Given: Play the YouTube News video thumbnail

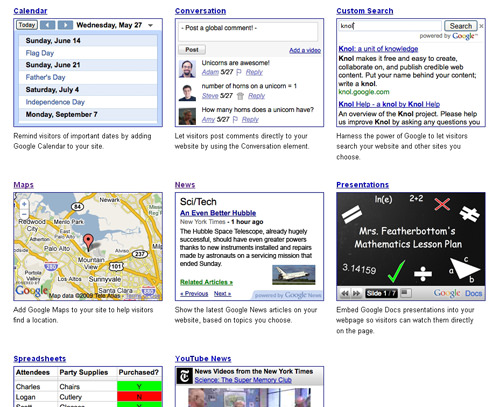Looking at the screenshot, I should click(249, 397).
